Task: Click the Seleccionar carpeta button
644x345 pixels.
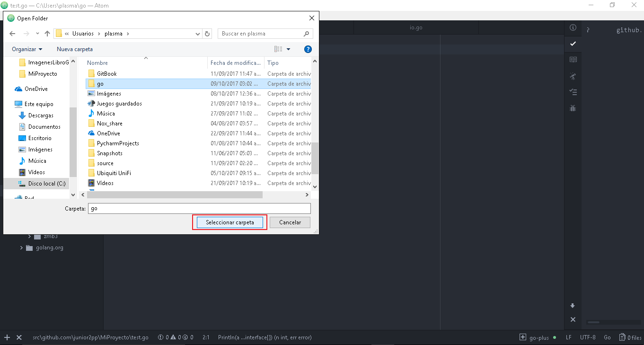Action: click(229, 222)
